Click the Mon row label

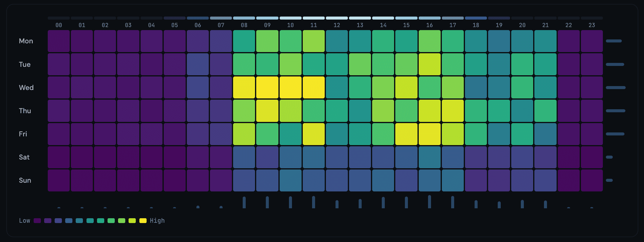click(26, 41)
